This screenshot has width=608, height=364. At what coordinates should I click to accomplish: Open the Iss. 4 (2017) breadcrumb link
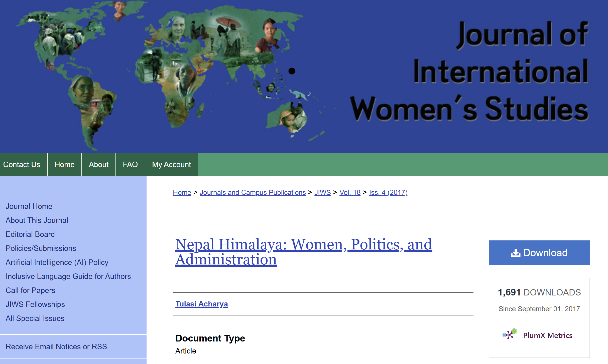(x=388, y=192)
